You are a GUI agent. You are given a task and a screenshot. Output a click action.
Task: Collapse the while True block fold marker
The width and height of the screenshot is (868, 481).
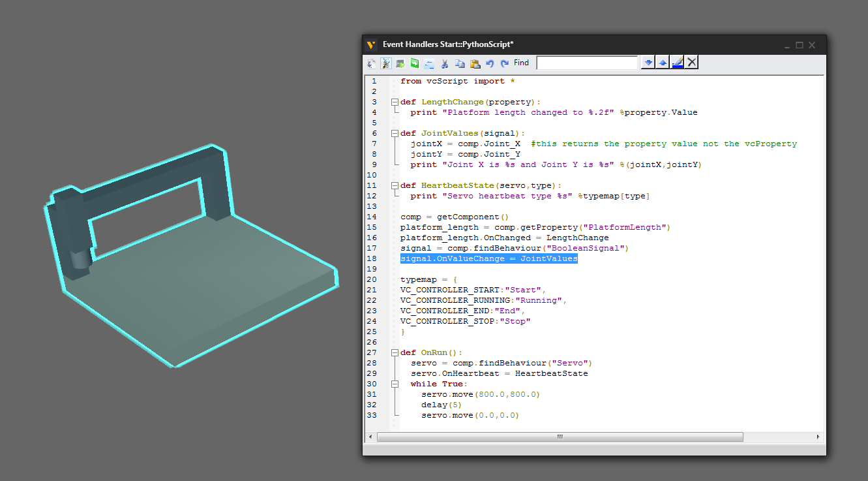(394, 384)
